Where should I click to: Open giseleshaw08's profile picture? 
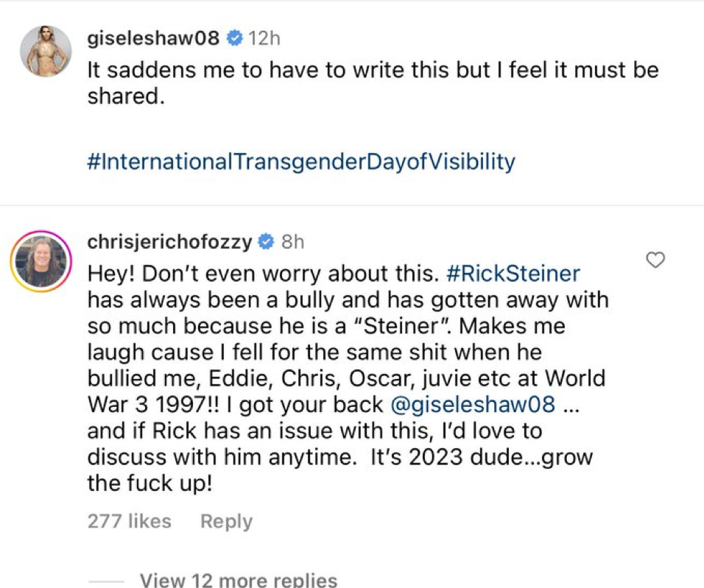coord(46,51)
